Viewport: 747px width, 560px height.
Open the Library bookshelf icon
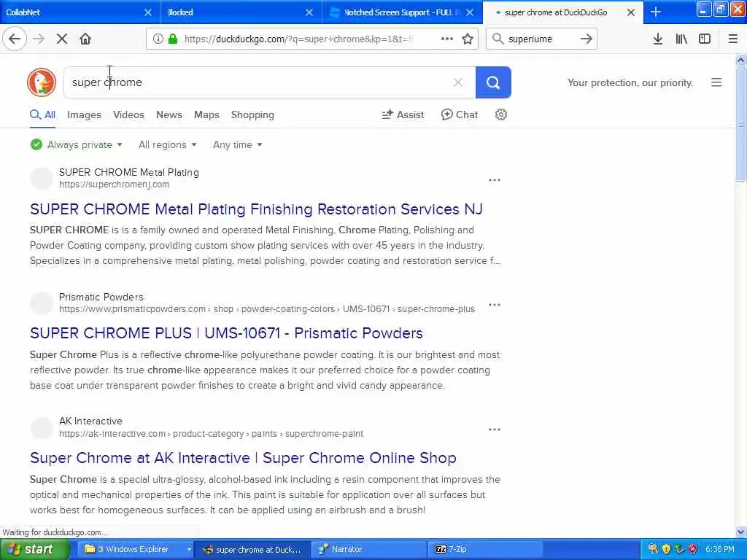[681, 39]
